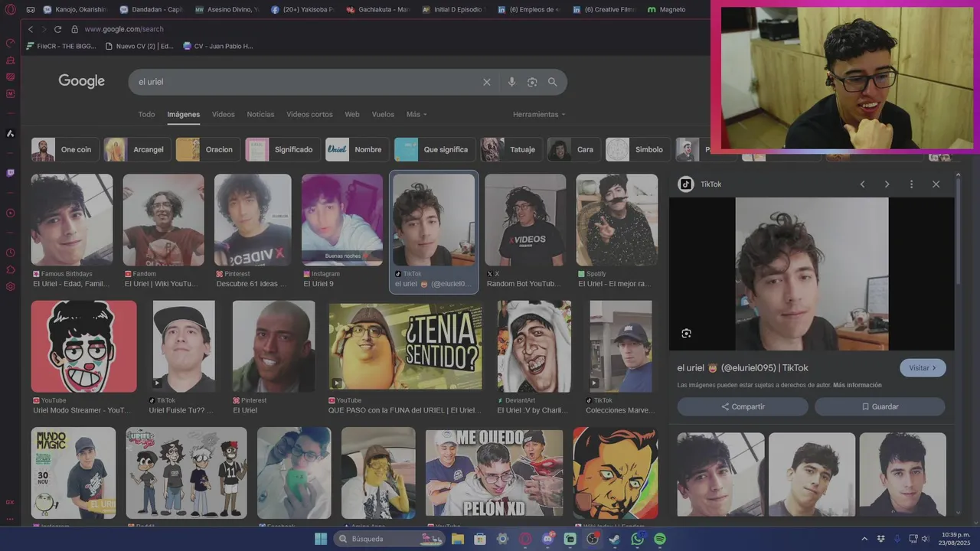This screenshot has width=980, height=551.
Task: Select the Arcangel filter chip
Action: click(137, 149)
